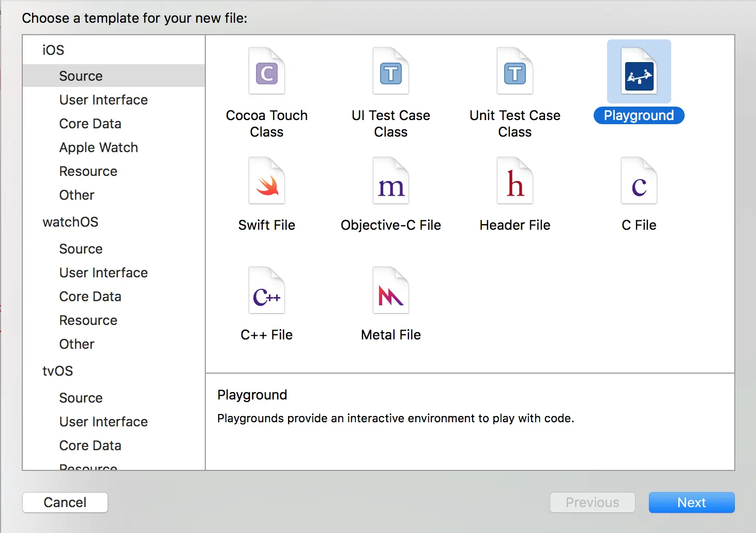Click the Swift File label

pos(267,225)
